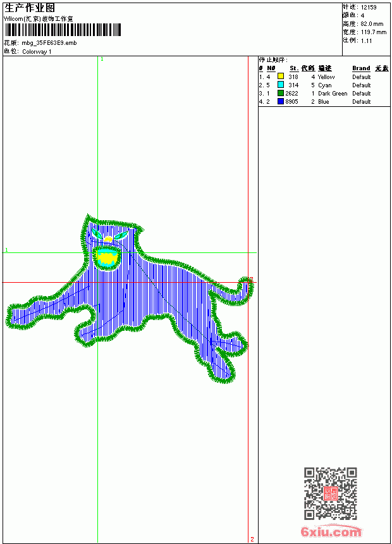Click the cat's right cyan eye
This screenshot has height=544, width=392.
(x=121, y=236)
